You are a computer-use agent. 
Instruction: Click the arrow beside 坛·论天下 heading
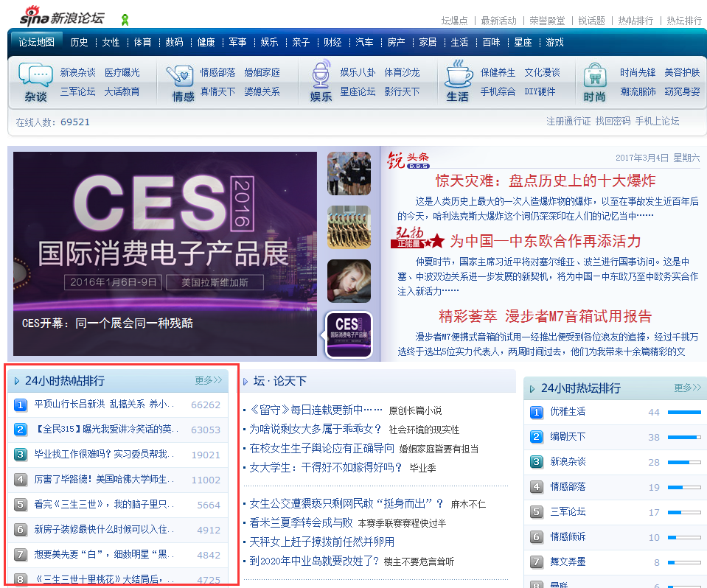(x=245, y=382)
